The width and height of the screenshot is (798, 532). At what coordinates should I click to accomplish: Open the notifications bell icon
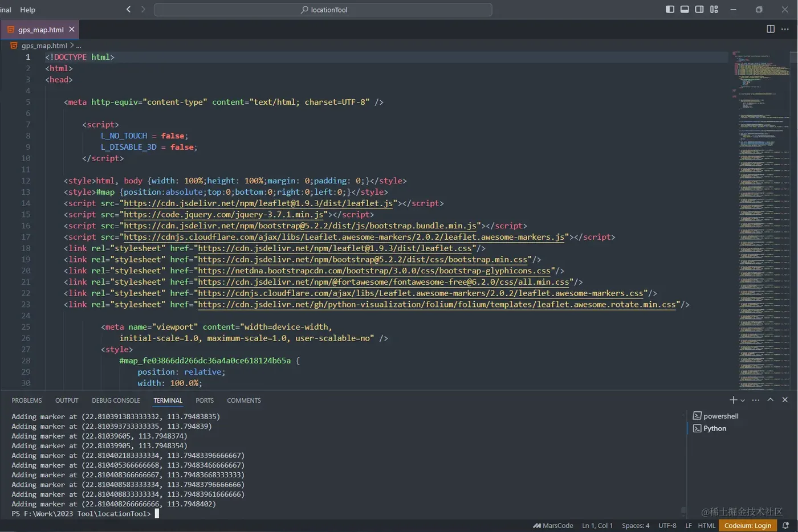pyautogui.click(x=785, y=526)
